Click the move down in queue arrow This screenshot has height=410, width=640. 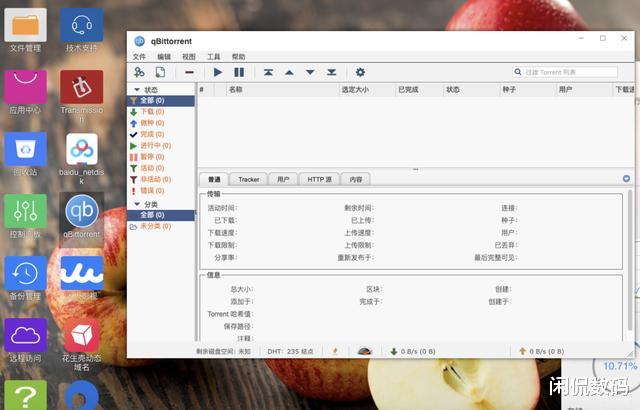point(310,72)
